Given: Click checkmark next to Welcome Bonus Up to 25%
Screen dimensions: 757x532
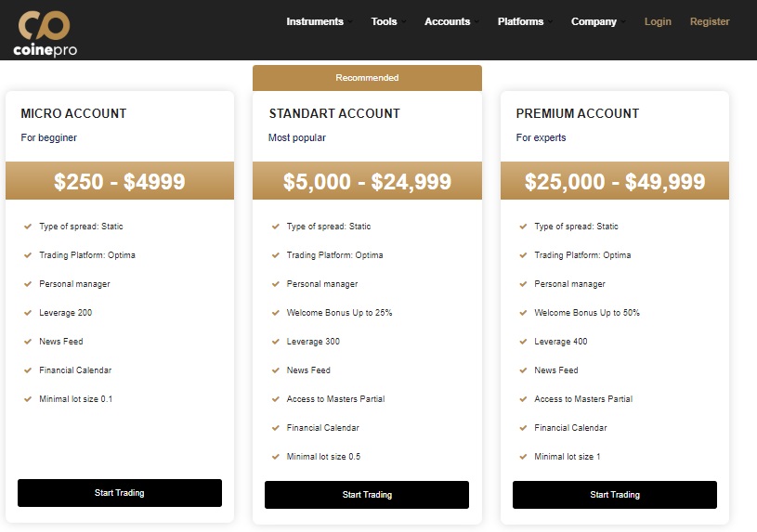Looking at the screenshot, I should tap(276, 313).
